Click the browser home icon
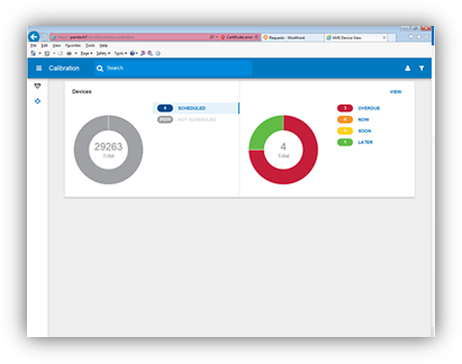 tap(411, 37)
